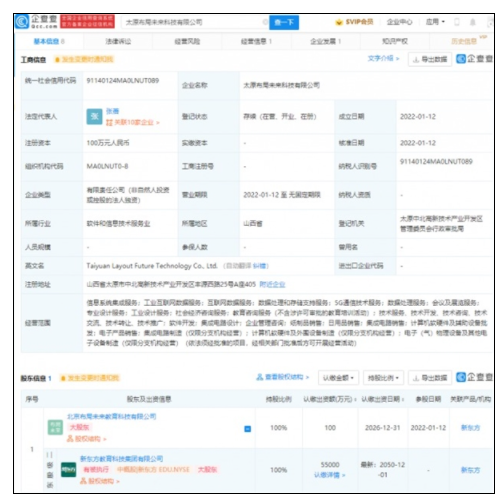Select 山西省 region value

click(253, 223)
